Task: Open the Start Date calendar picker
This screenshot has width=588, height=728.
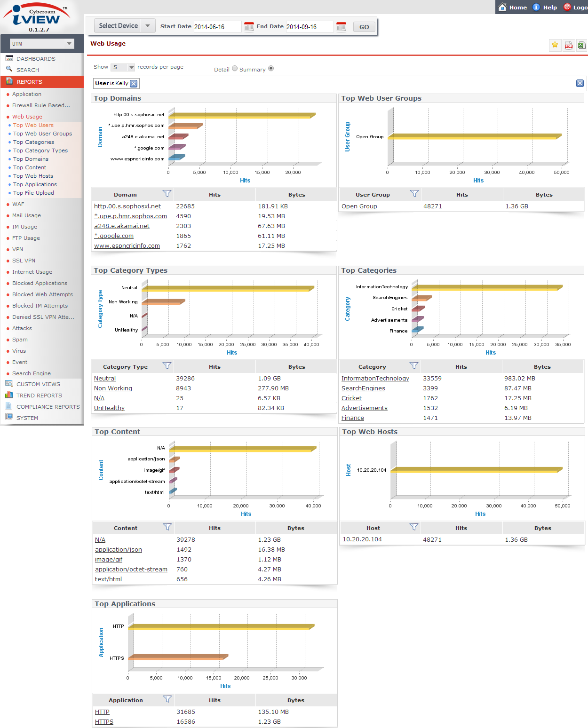Action: (248, 26)
